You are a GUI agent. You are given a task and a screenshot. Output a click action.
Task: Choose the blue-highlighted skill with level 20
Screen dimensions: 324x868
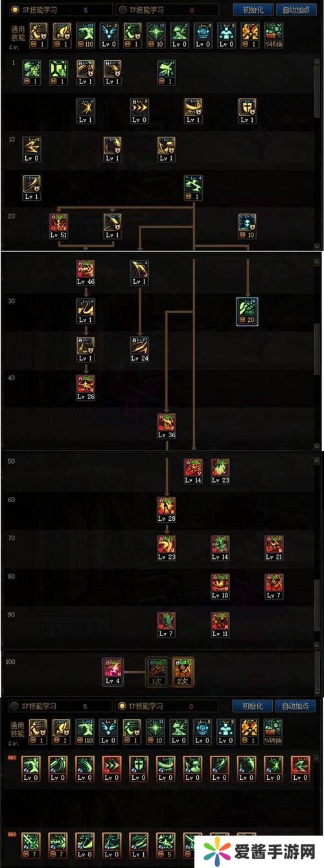click(248, 312)
